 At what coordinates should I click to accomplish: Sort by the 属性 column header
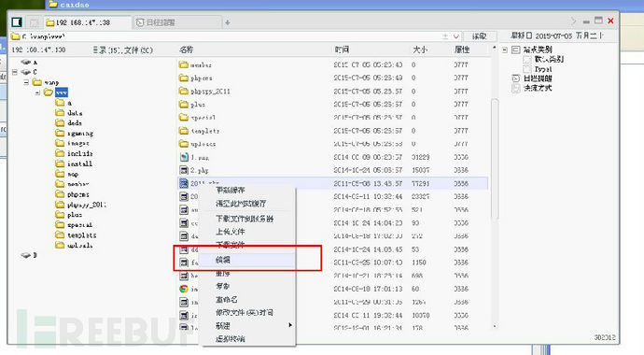(462, 50)
